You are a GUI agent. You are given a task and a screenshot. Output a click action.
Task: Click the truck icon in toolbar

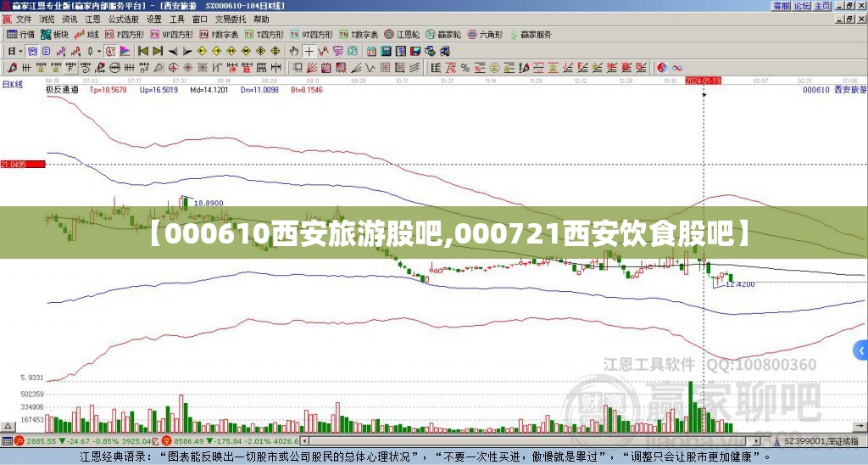[x=444, y=51]
